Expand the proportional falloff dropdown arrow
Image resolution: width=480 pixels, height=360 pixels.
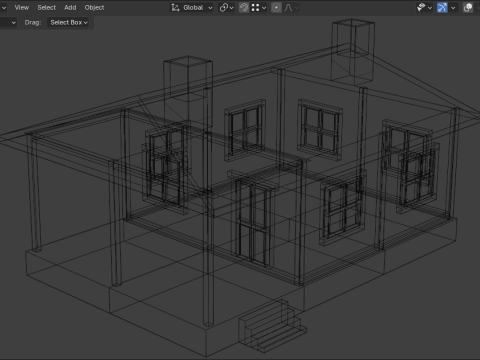pyautogui.click(x=296, y=8)
